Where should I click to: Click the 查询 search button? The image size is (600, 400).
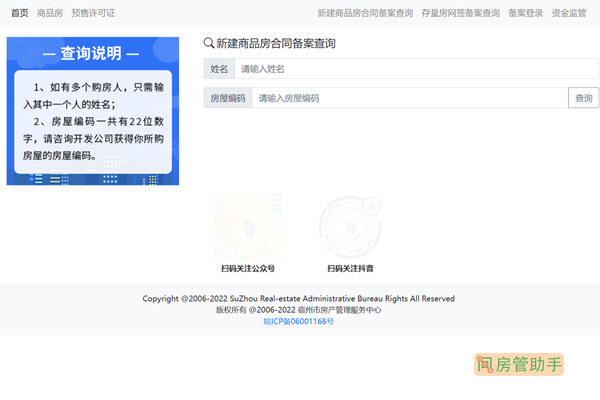(x=584, y=98)
